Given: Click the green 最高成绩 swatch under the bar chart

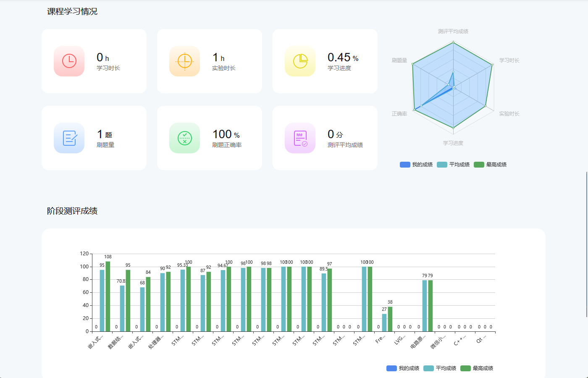Looking at the screenshot, I should point(465,368).
